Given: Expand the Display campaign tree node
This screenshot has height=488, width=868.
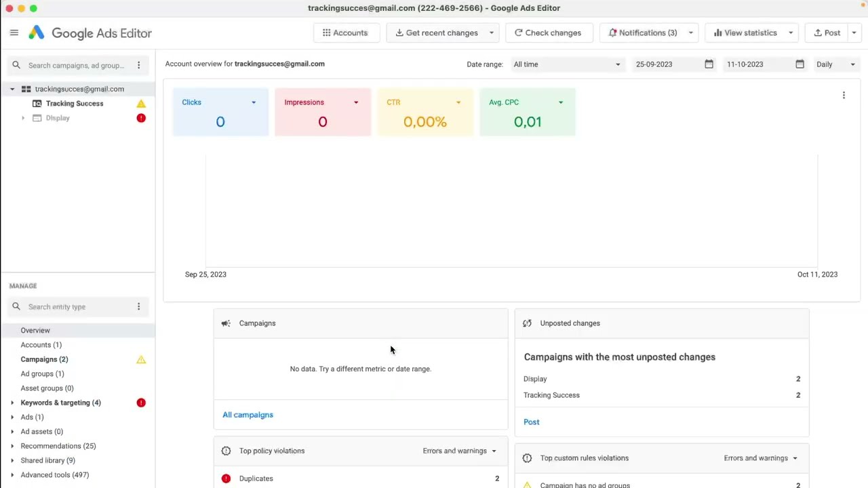Looking at the screenshot, I should (x=23, y=118).
